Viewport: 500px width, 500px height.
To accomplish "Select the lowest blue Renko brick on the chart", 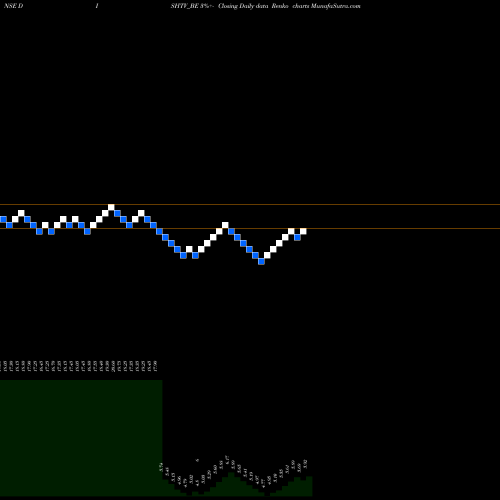I will coord(261,261).
